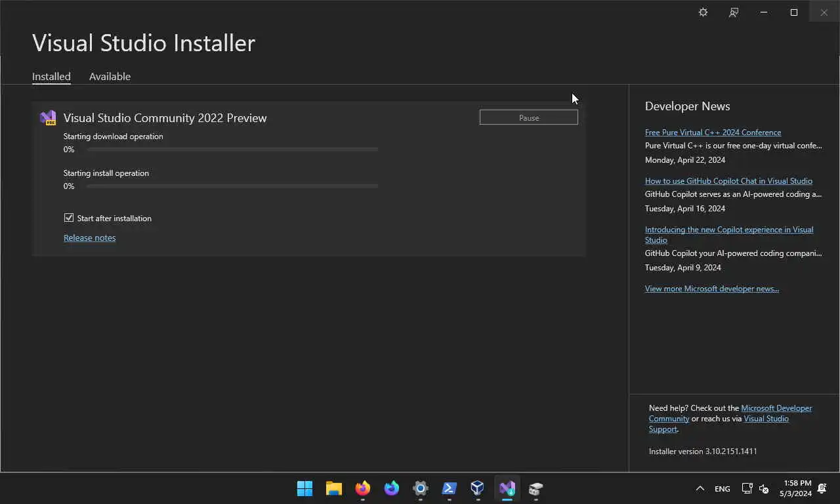Click date Tuesday, April 9, 2024
The image size is (840, 504).
[x=683, y=268]
